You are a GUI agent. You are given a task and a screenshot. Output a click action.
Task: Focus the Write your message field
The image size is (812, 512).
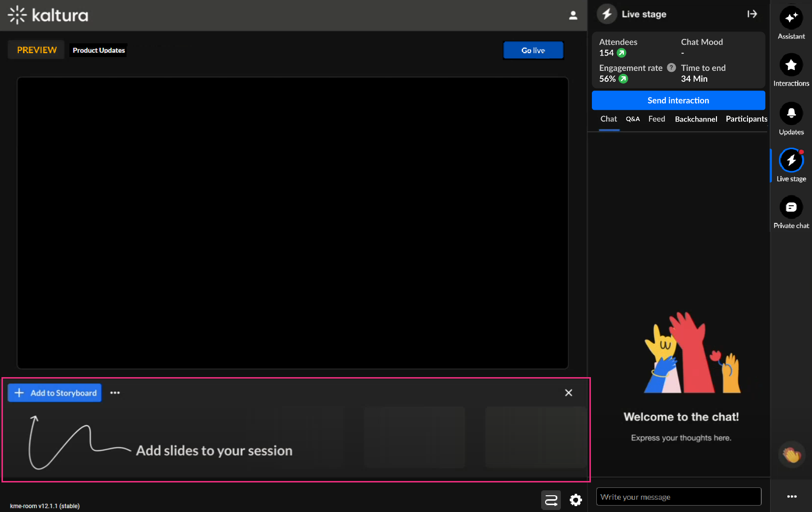click(x=679, y=497)
